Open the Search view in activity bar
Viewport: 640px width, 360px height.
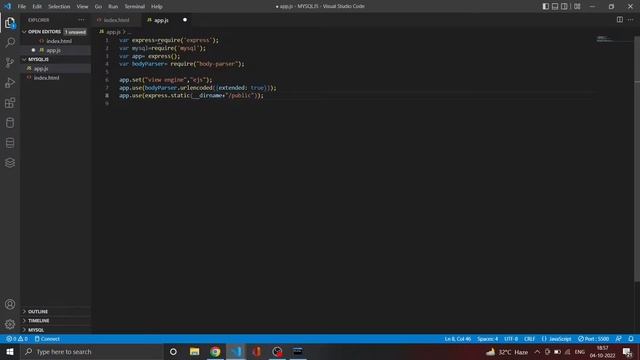[10, 42]
